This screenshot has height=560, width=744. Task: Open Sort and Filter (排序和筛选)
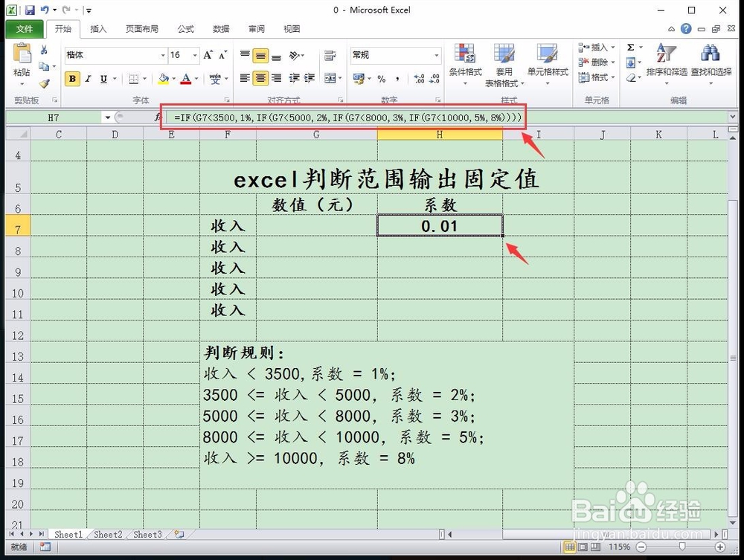tap(666, 64)
